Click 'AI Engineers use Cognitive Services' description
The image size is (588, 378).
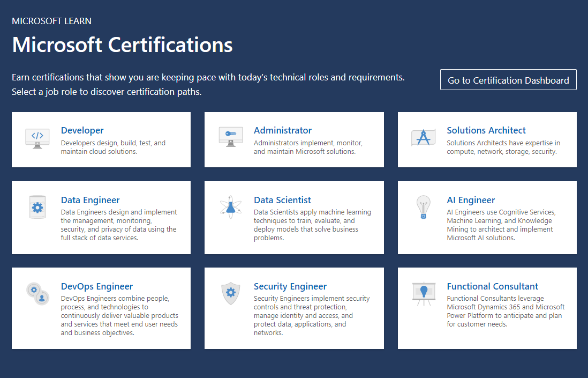(x=501, y=225)
